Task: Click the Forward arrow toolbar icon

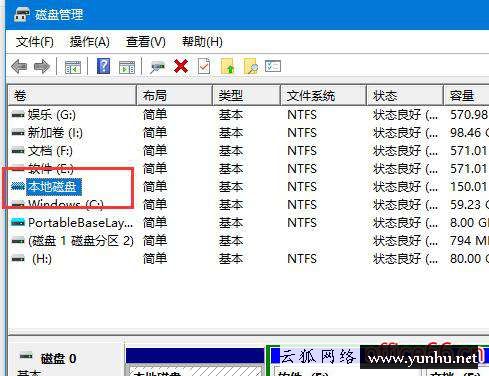Action: click(x=42, y=66)
